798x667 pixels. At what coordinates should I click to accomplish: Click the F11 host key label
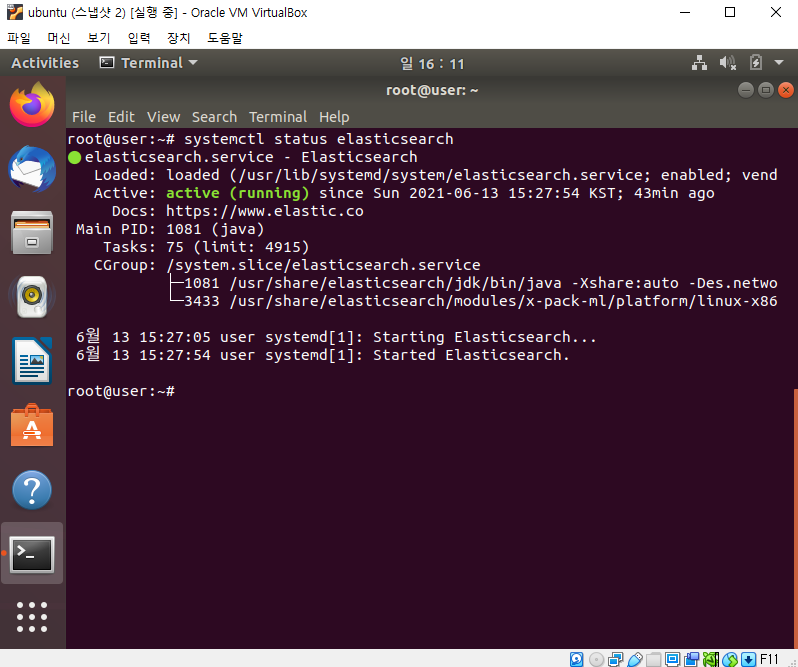[x=769, y=659]
